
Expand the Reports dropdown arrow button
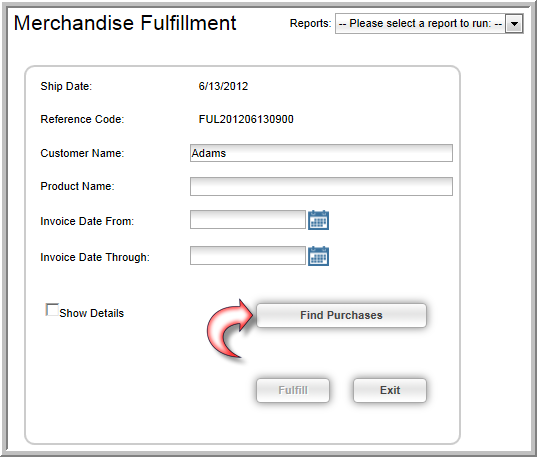tap(514, 24)
